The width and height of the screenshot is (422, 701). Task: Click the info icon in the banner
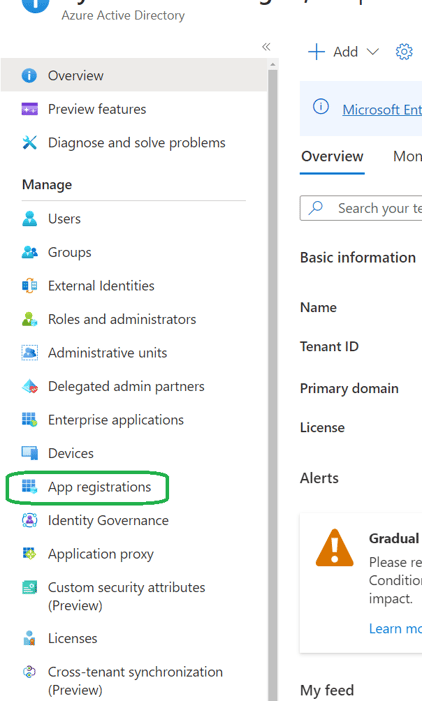(x=321, y=106)
